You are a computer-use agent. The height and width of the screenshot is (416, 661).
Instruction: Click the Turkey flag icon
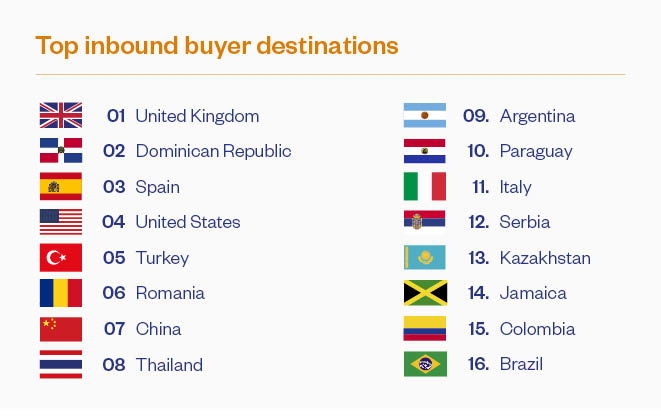pyautogui.click(x=61, y=258)
